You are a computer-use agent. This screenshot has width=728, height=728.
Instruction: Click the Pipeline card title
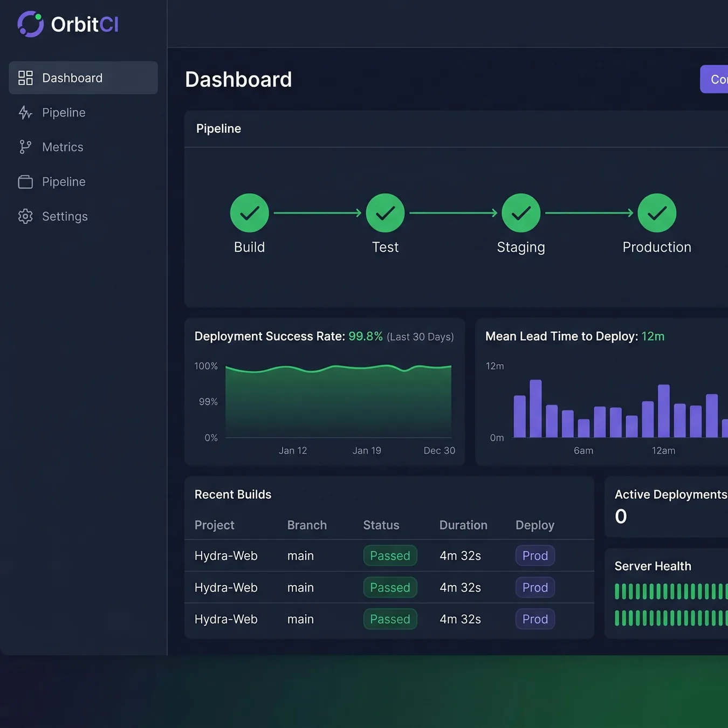[x=218, y=129]
